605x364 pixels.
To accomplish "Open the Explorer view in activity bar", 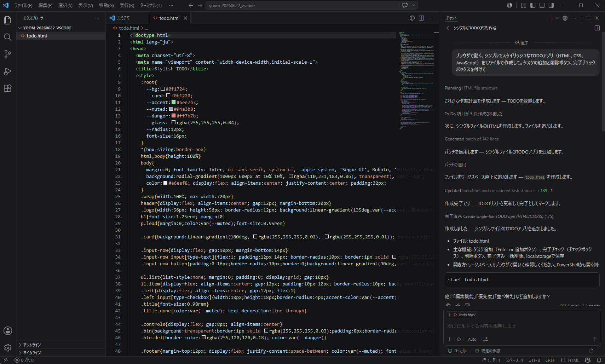I will pyautogui.click(x=7, y=20).
